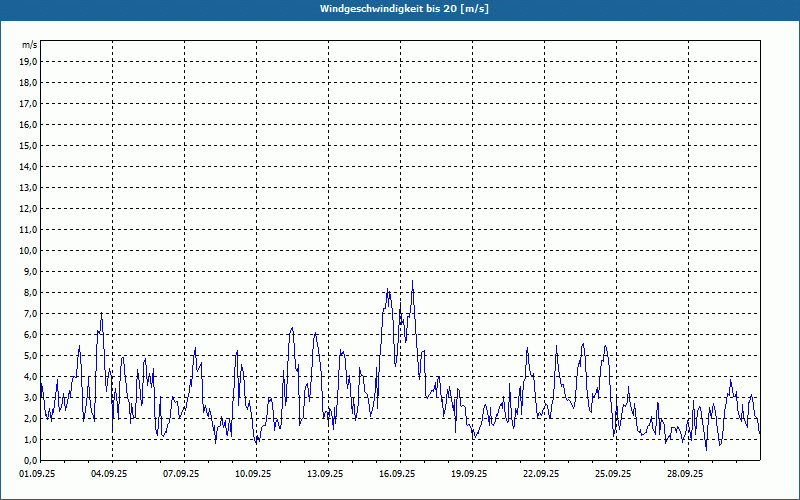Viewport: 800px width, 500px height.
Task: Select the 19.09.25 date label
Action: point(469,474)
